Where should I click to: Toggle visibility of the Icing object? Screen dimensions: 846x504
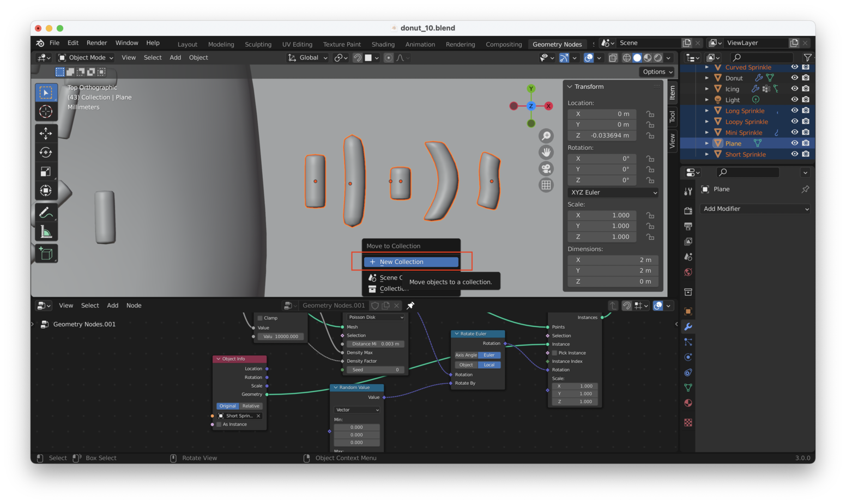pyautogui.click(x=794, y=89)
